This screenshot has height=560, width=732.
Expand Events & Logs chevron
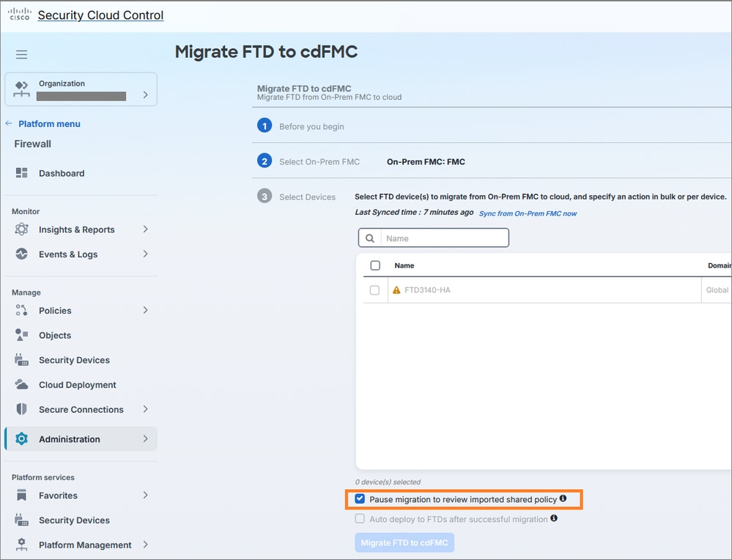pos(145,254)
